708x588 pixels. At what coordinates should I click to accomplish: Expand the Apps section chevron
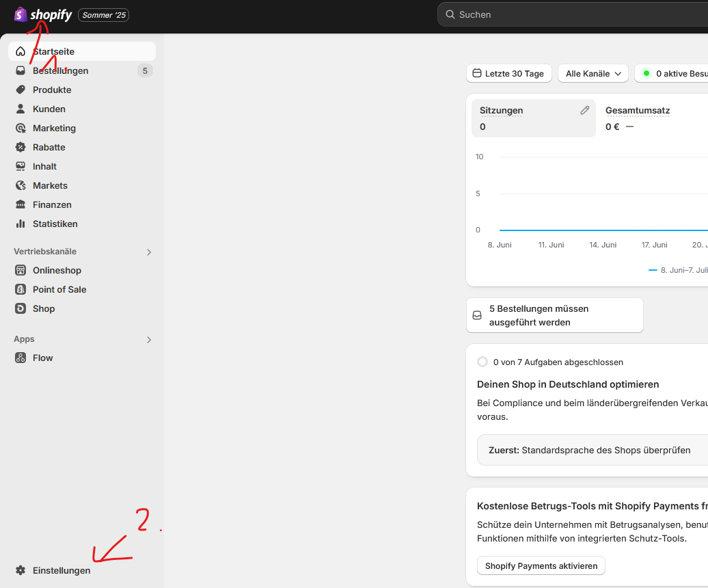(149, 339)
